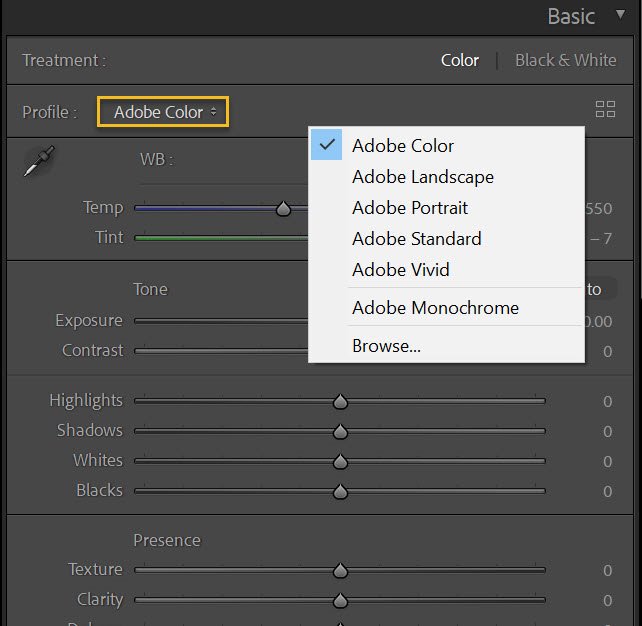642x626 pixels.
Task: Apply the Adobe Vivid profile
Action: pos(401,270)
